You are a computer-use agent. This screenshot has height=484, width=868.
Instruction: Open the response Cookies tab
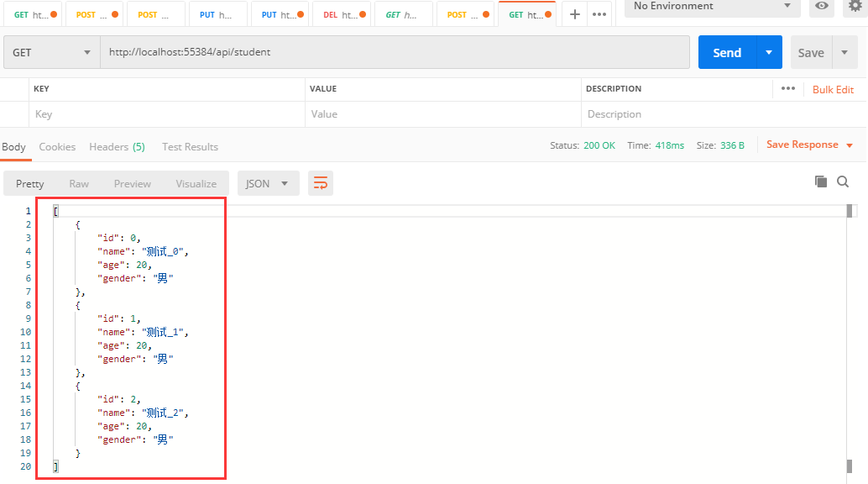tap(57, 147)
